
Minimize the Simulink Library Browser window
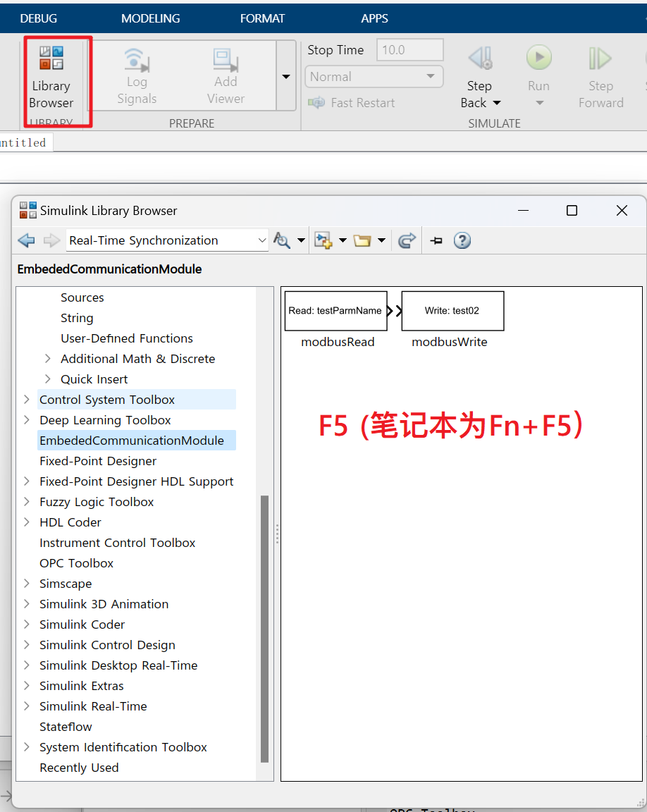[x=523, y=210]
